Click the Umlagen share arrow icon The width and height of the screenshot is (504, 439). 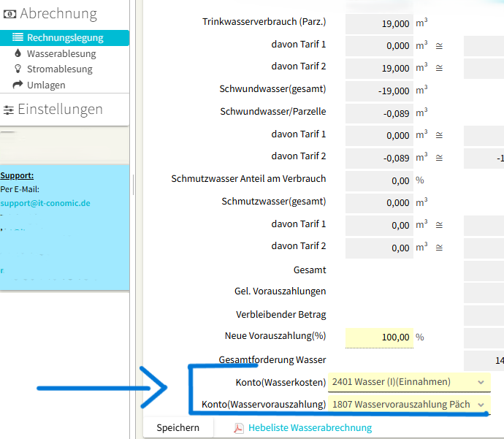[x=18, y=85]
